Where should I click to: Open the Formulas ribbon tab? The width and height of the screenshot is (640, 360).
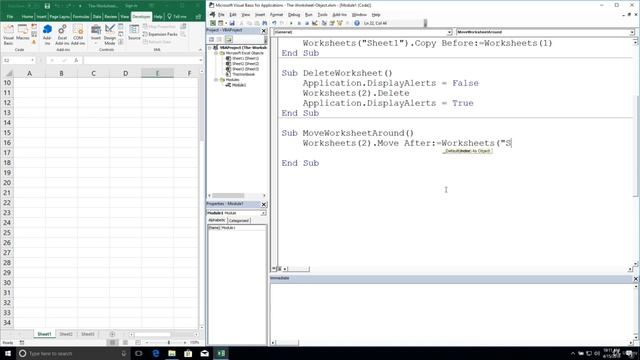pos(81,17)
